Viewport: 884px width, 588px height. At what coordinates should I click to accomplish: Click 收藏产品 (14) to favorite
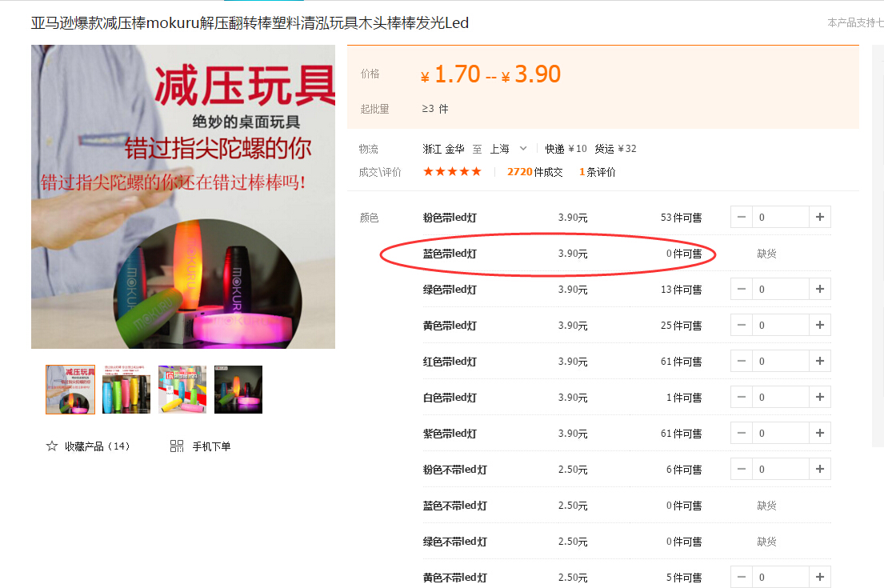tap(97, 446)
